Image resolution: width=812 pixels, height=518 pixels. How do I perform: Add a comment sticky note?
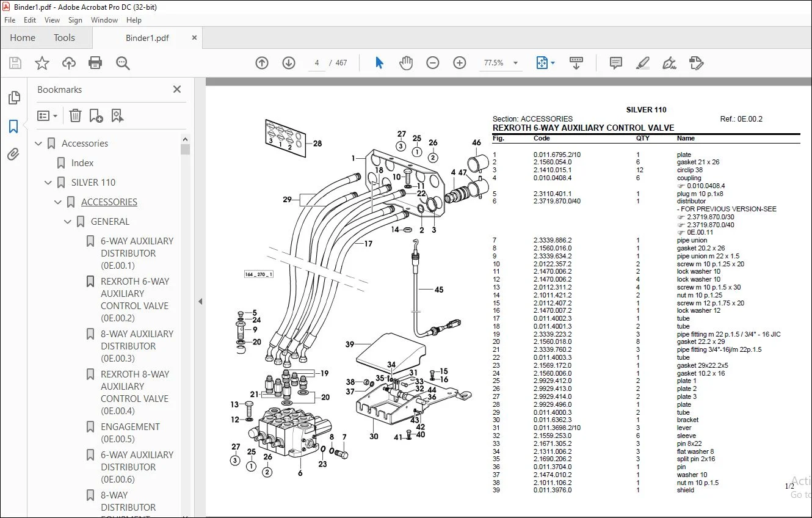point(616,63)
